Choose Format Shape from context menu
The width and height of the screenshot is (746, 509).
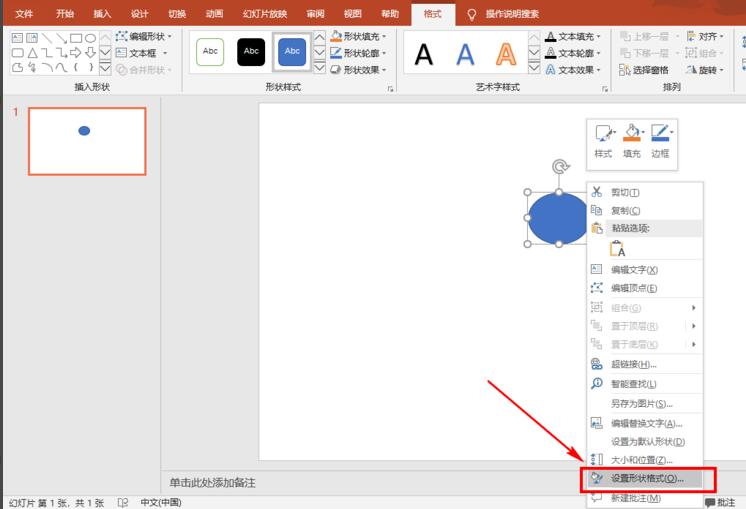646,478
